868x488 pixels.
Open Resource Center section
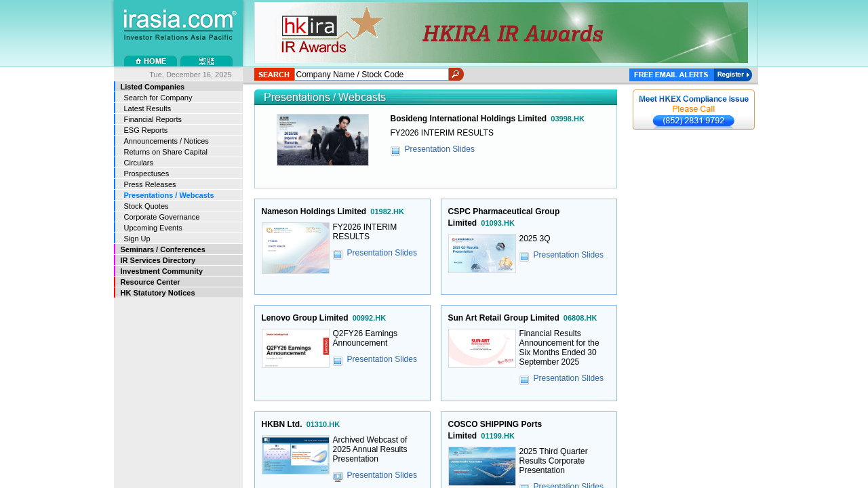pos(178,282)
